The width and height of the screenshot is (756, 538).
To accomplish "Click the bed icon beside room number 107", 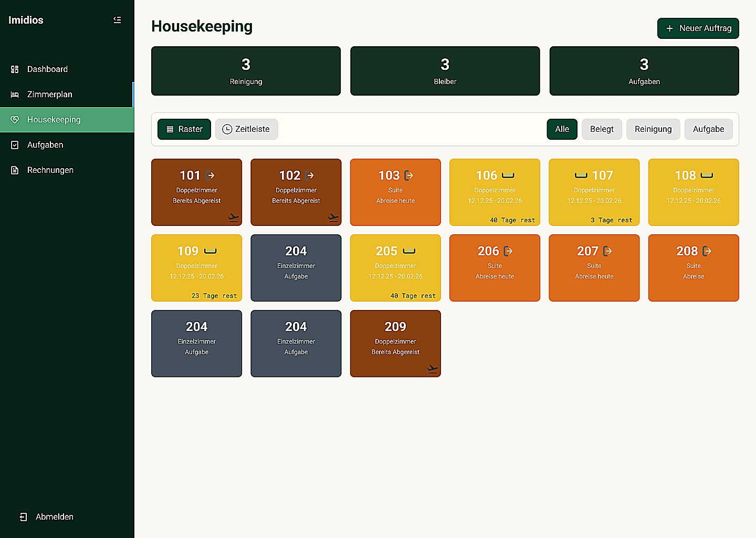I will coord(581,175).
